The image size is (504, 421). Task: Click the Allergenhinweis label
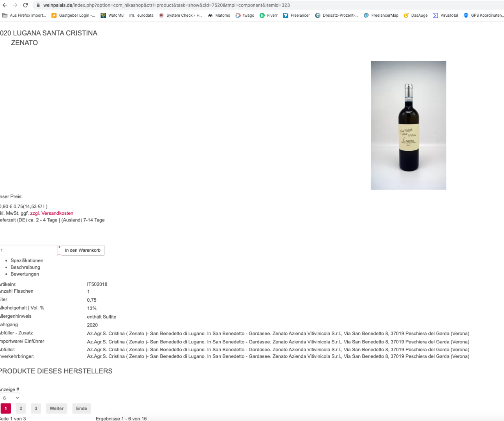(16, 316)
